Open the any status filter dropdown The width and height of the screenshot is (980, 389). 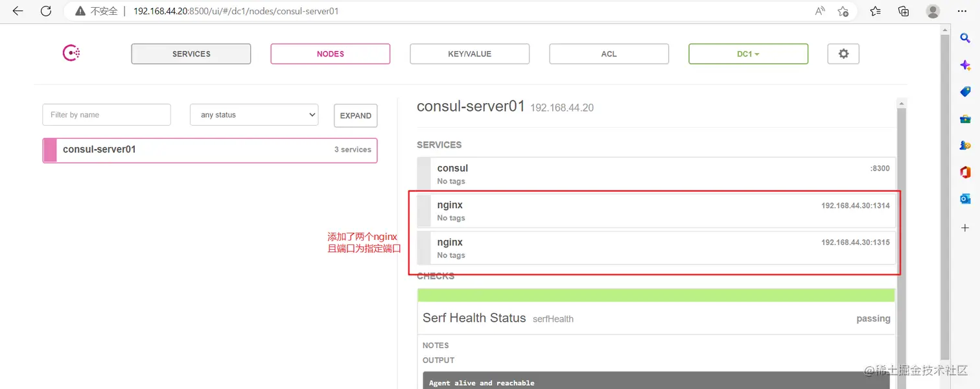click(x=254, y=115)
